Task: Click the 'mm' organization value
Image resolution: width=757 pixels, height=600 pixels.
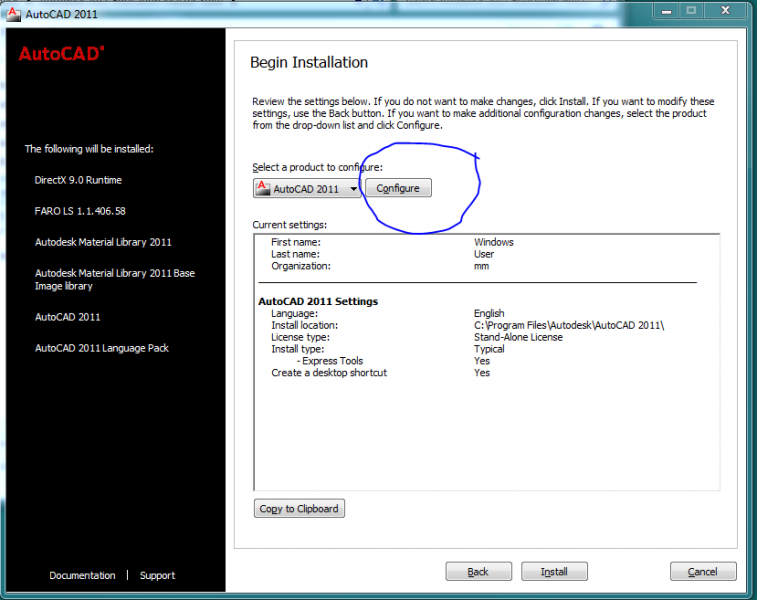Action: click(x=481, y=266)
